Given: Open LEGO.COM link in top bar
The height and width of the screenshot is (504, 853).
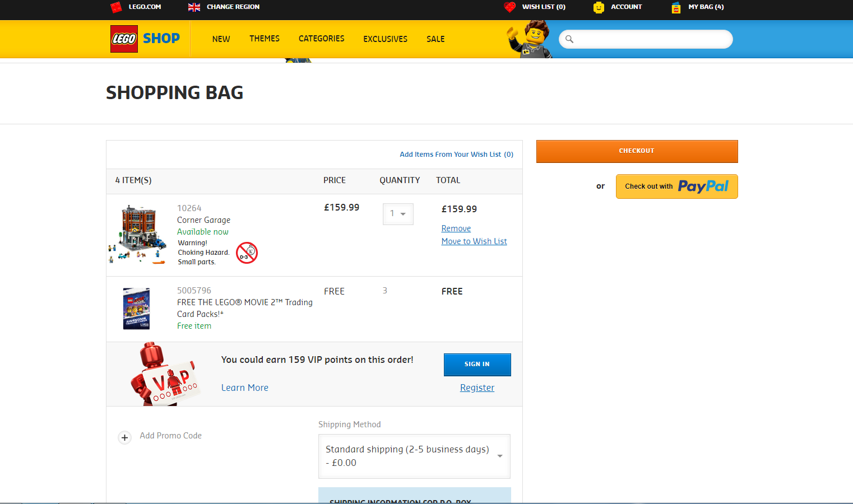Looking at the screenshot, I should [145, 7].
